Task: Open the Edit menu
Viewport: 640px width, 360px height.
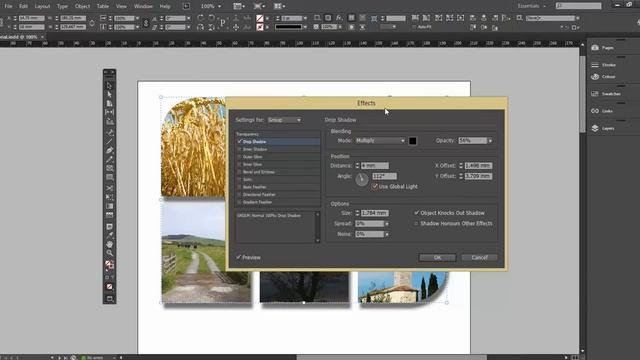Action: [24, 6]
